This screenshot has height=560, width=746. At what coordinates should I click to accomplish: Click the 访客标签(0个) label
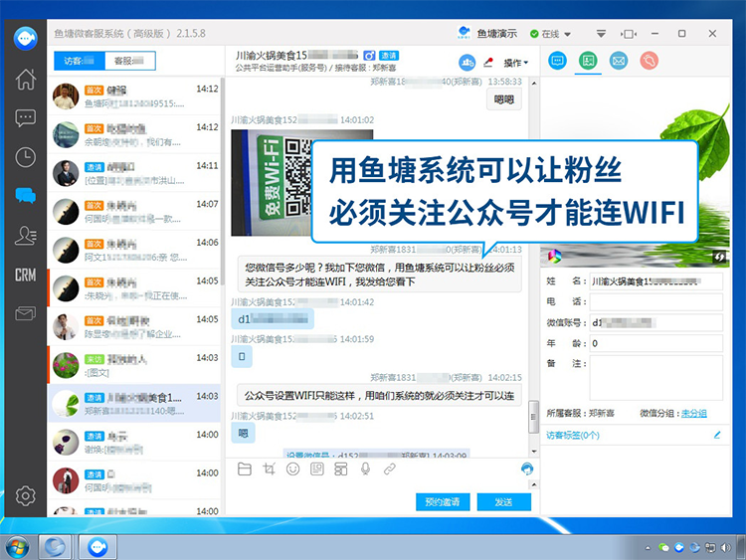pos(573,435)
